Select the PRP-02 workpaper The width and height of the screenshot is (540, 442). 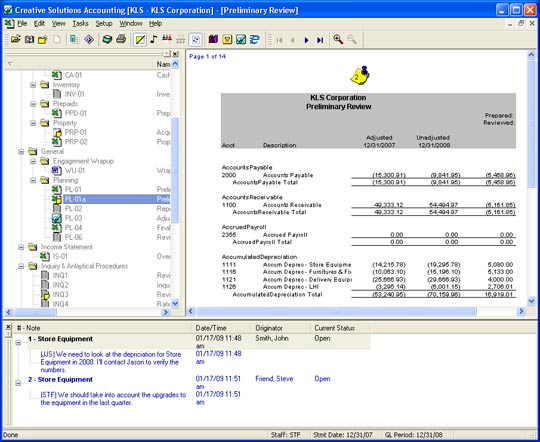tap(76, 142)
